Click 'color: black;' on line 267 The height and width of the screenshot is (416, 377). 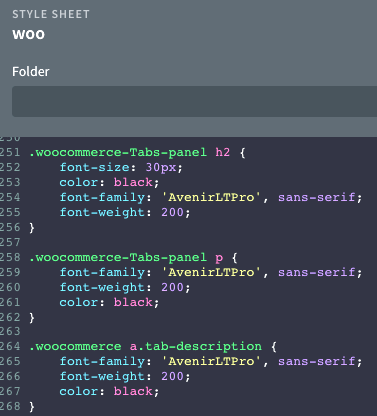pos(109,391)
